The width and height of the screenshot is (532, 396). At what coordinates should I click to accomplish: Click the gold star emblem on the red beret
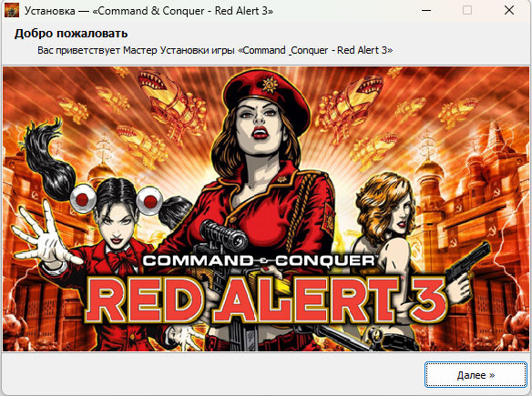point(270,84)
